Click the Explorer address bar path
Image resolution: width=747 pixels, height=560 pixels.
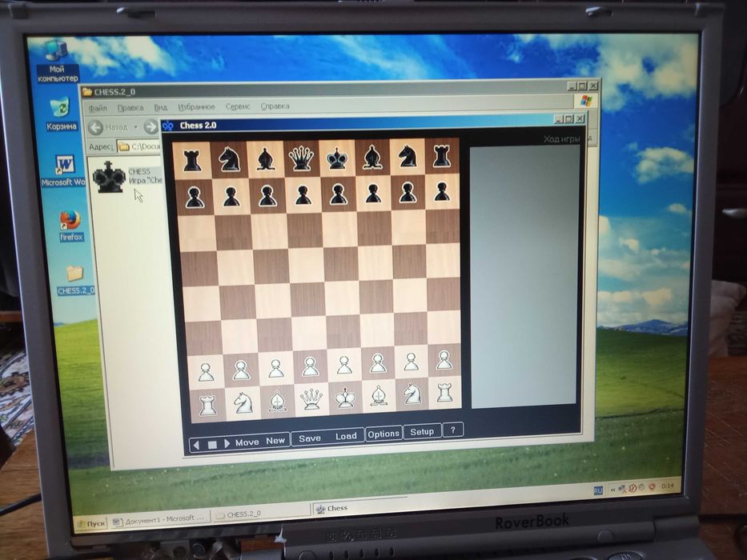pyautogui.click(x=139, y=146)
